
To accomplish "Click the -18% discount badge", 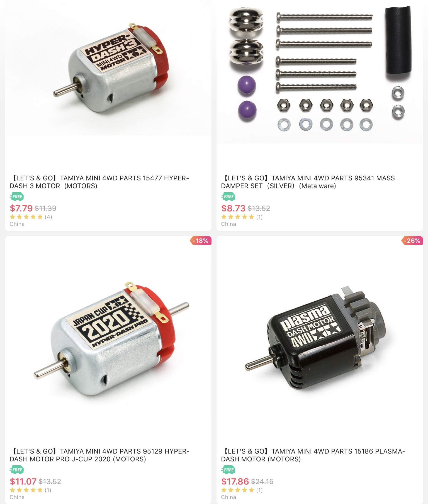I will (201, 241).
